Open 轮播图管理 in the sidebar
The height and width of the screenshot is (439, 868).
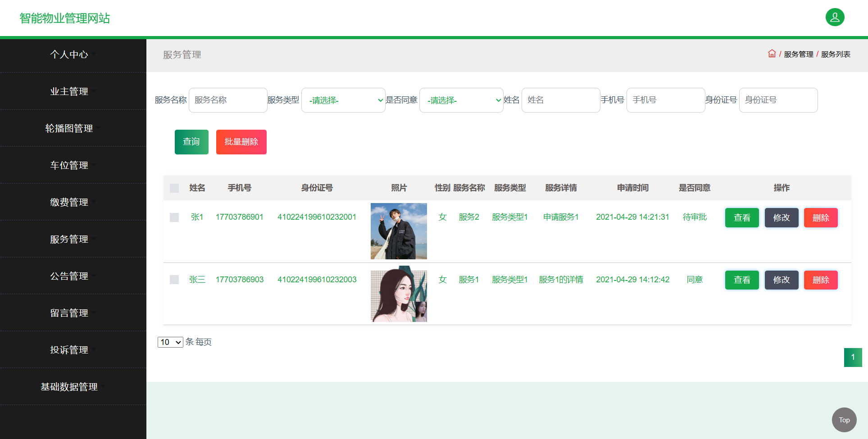coord(70,128)
